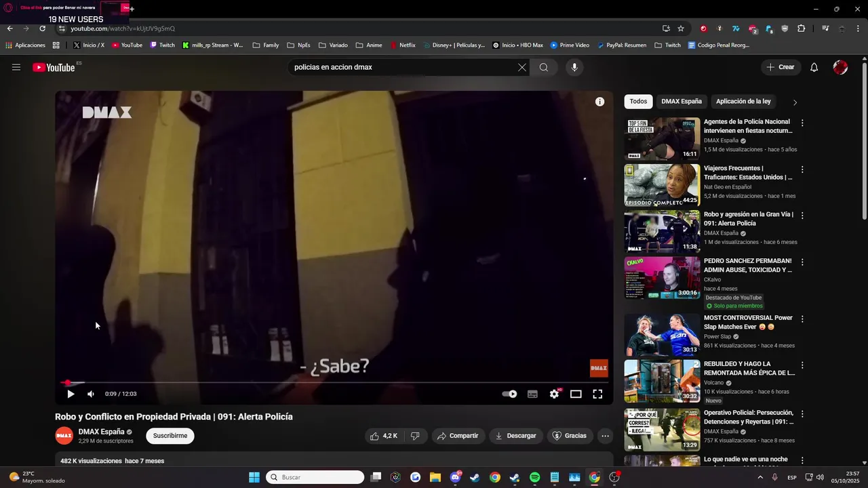This screenshot has width=868, height=488.
Task: Open options for PEDRO SANCHEZ PERMABAN video
Action: pos(802,262)
